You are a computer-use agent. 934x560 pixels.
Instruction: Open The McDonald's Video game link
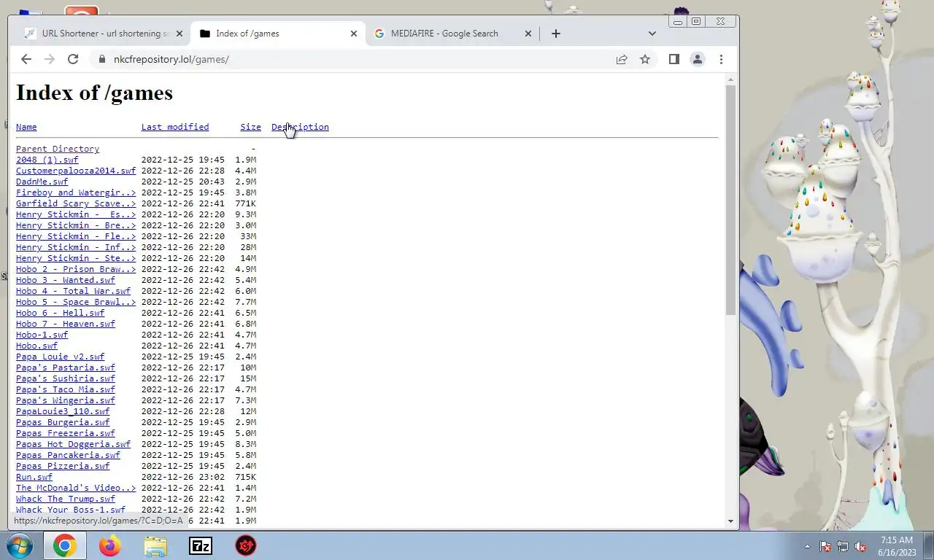tap(76, 488)
